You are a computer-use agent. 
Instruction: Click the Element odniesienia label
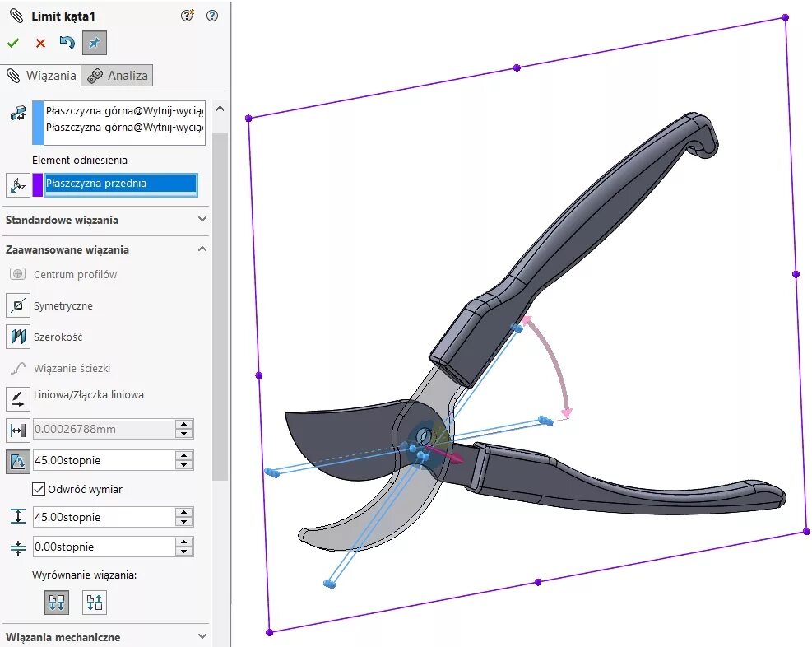pos(80,160)
